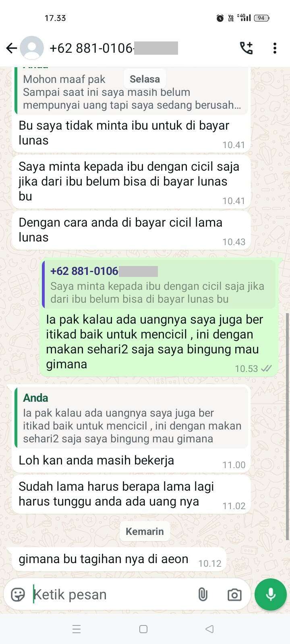
Task: Attach a file with the paperclip icon
Action: point(203,594)
